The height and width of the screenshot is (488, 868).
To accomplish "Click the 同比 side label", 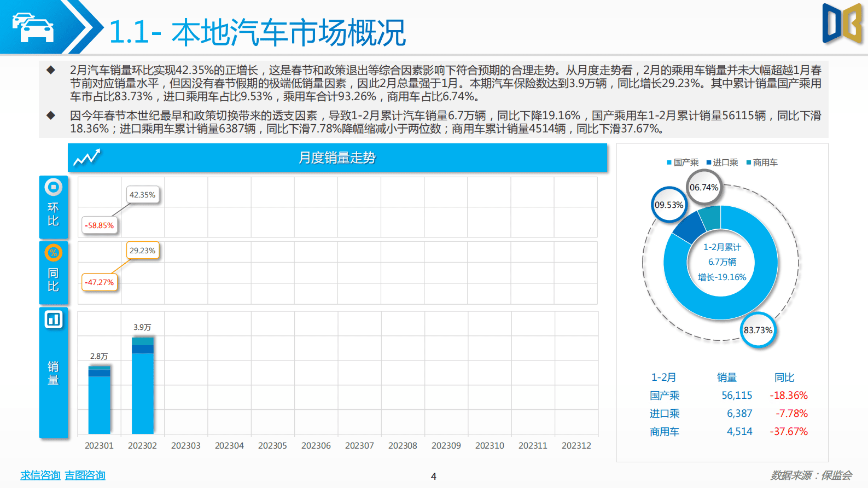I will point(53,280).
